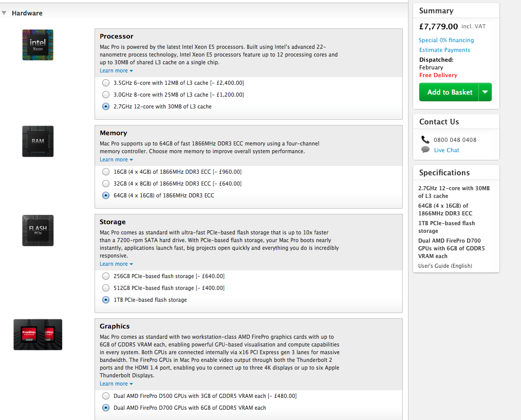The image size is (521, 420).
Task: Expand Learn more under Storage
Action: point(116,264)
